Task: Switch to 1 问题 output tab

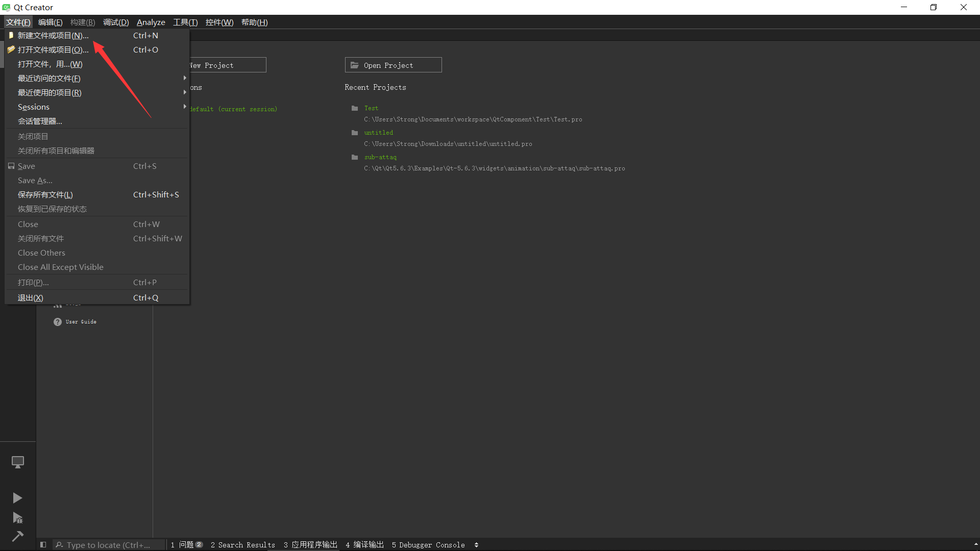Action: pos(186,545)
